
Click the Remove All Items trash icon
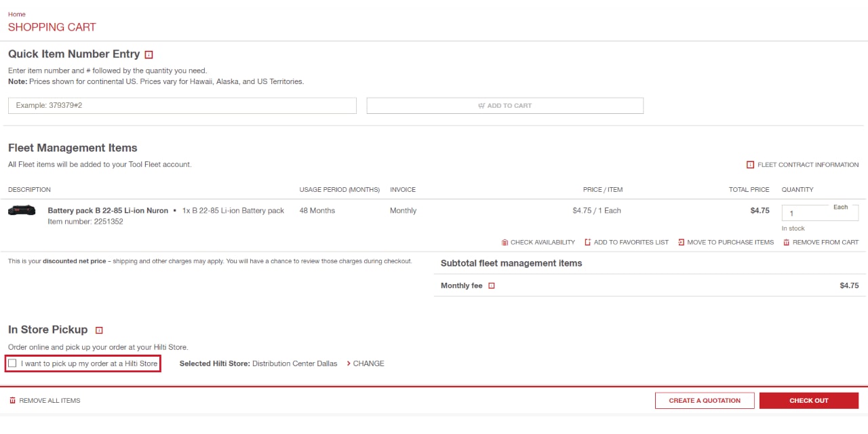pyautogui.click(x=12, y=400)
